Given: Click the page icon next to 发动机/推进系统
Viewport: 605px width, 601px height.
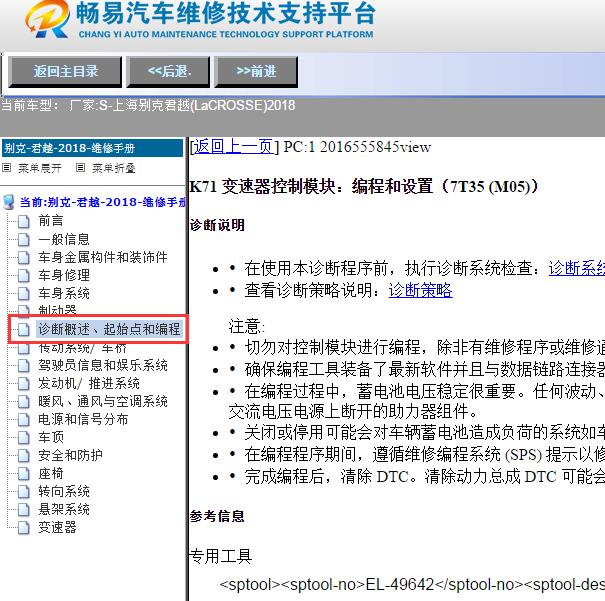Looking at the screenshot, I should (24, 384).
